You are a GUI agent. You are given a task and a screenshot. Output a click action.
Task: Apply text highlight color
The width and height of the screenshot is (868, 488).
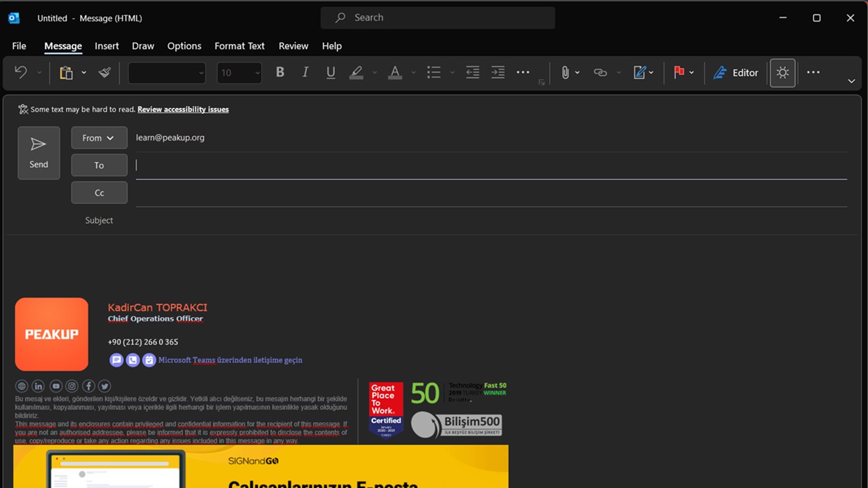tap(356, 72)
